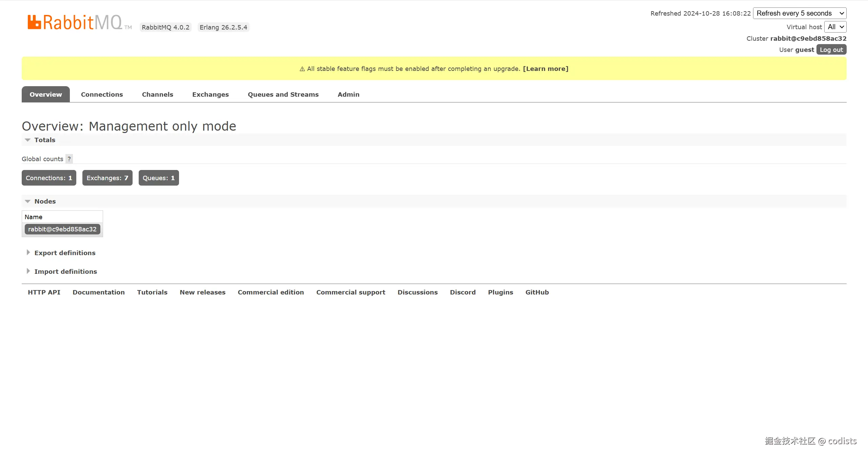Open the Plugins footer link

(501, 292)
